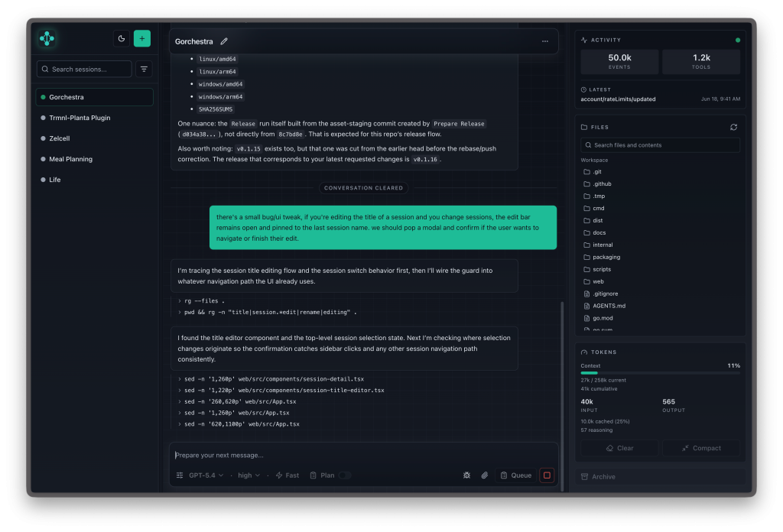The width and height of the screenshot is (783, 532).
Task: Expand the 'pwd && rg -n' command
Action: [x=267, y=313]
